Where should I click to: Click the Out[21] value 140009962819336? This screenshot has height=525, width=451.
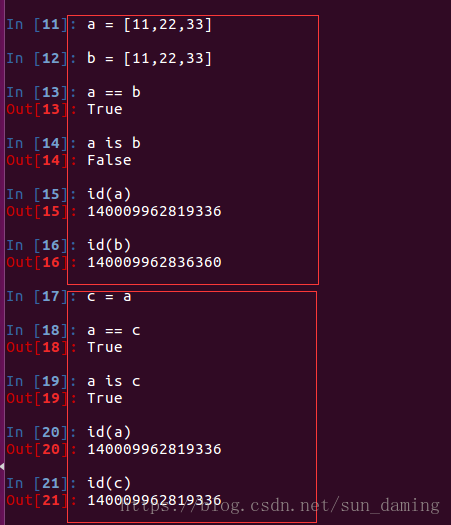[x=154, y=500]
